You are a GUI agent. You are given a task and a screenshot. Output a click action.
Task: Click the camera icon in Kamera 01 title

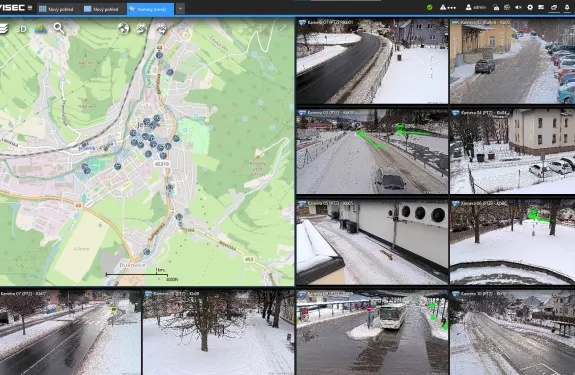point(302,23)
